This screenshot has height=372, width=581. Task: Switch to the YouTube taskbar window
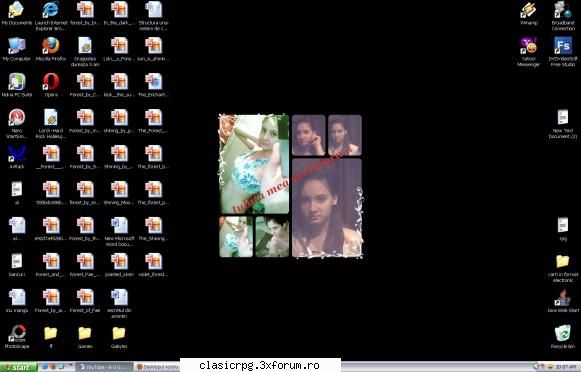(104, 367)
